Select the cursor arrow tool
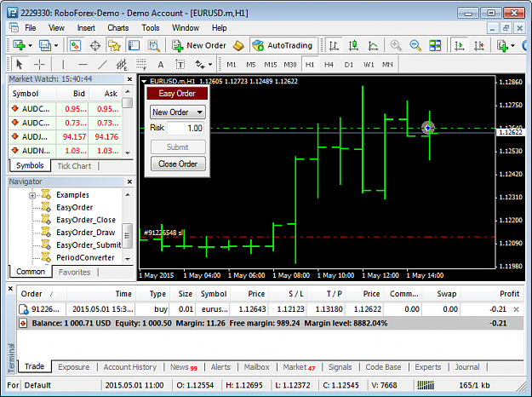Image resolution: width=532 pixels, height=397 pixels. pyautogui.click(x=20, y=64)
